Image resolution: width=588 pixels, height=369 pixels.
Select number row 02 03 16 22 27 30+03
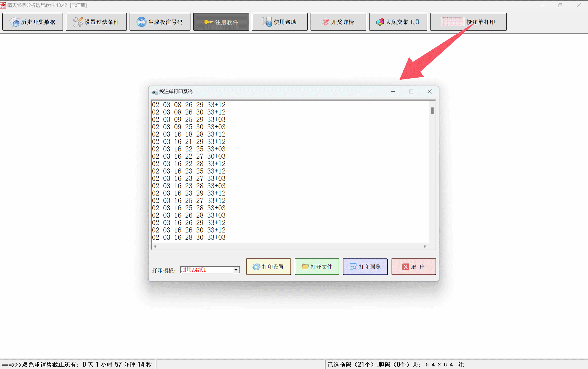[189, 157]
